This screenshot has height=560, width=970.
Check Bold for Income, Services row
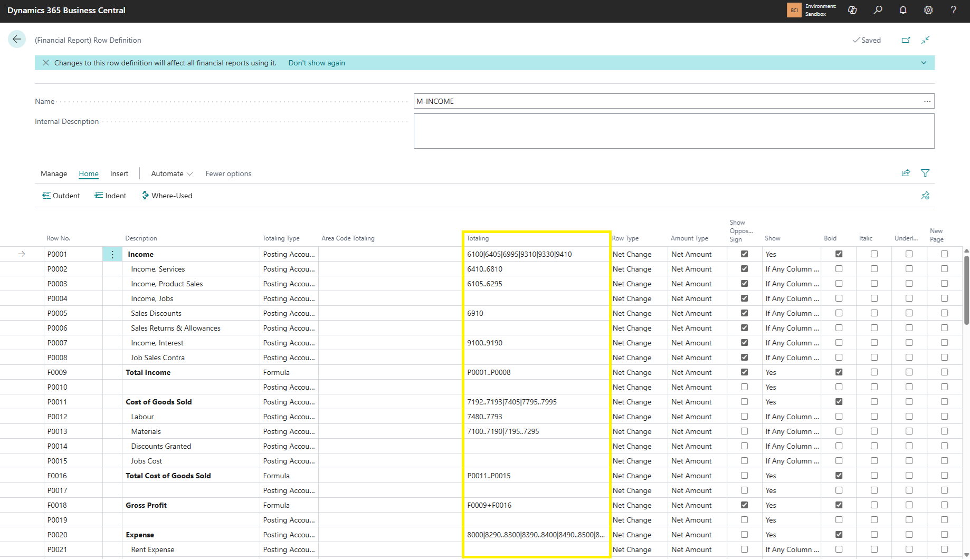(839, 269)
